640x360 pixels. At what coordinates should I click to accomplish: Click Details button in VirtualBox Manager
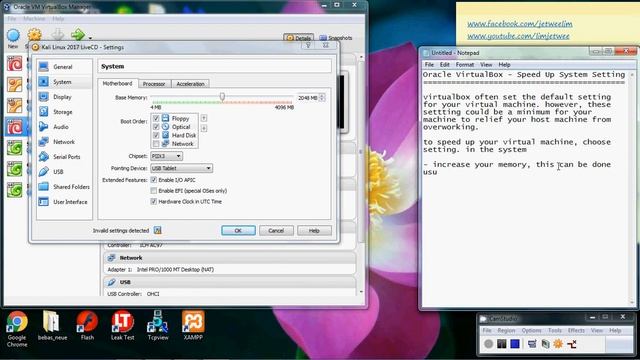(298, 38)
